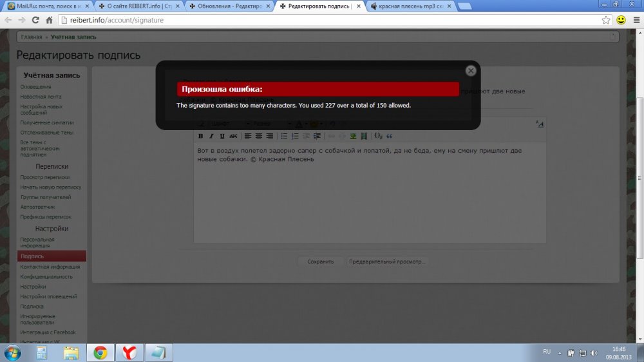Toggle underline formatting in editor

point(222,136)
